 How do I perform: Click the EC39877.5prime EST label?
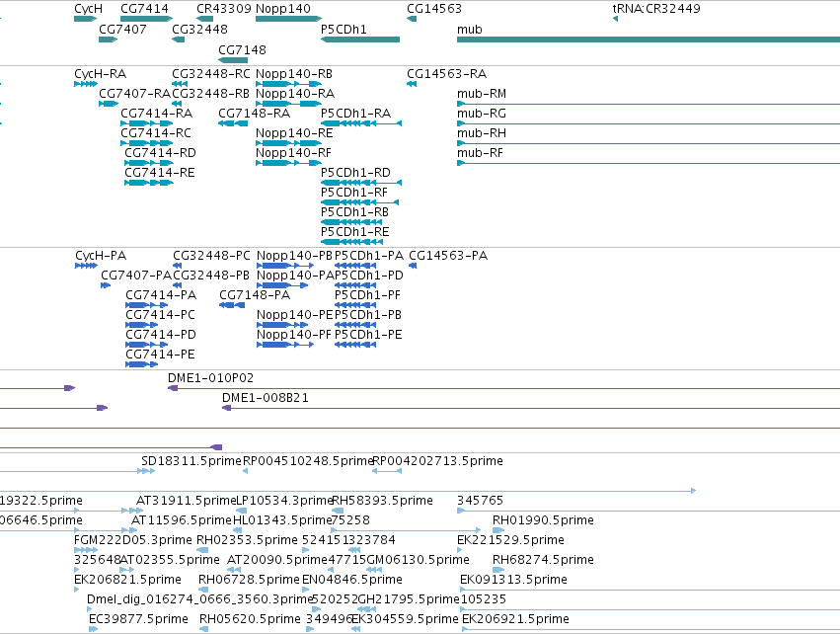click(139, 619)
